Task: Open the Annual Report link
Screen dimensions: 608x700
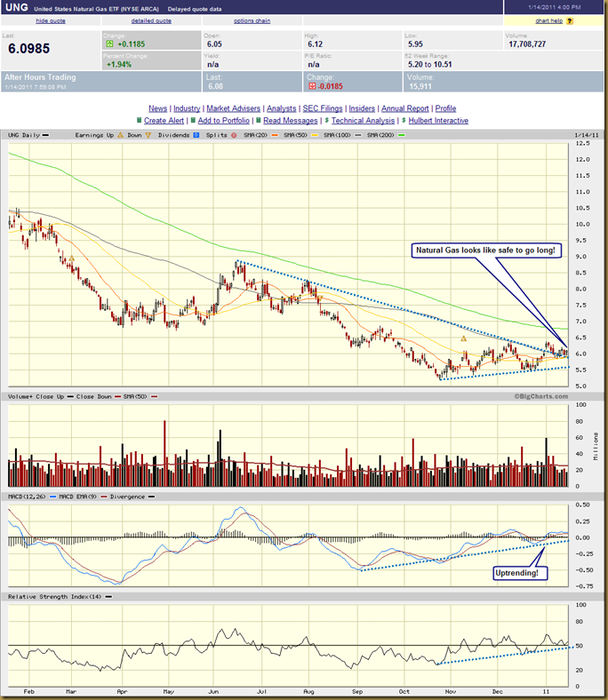Action: click(404, 108)
